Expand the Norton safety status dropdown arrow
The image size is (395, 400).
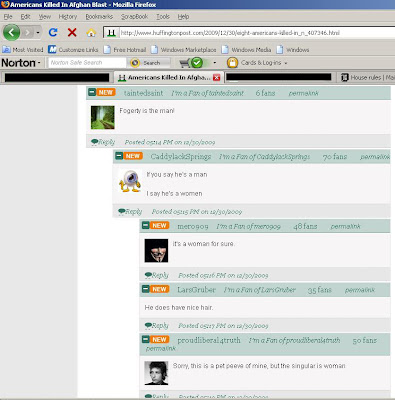click(214, 63)
